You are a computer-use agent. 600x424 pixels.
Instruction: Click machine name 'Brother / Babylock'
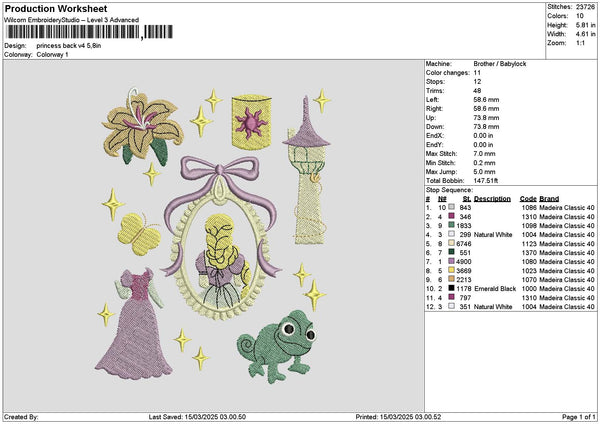[x=500, y=64]
